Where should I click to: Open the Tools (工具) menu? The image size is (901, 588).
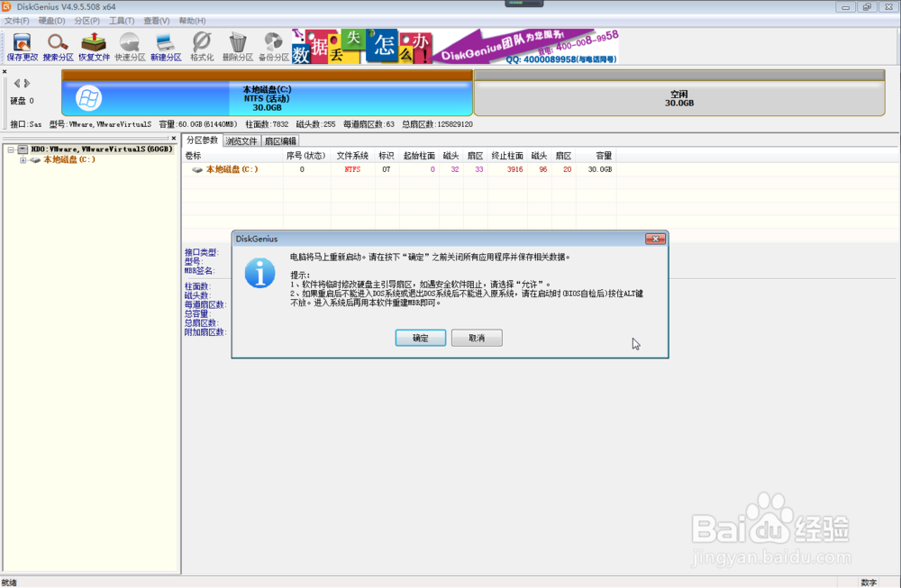pos(122,21)
